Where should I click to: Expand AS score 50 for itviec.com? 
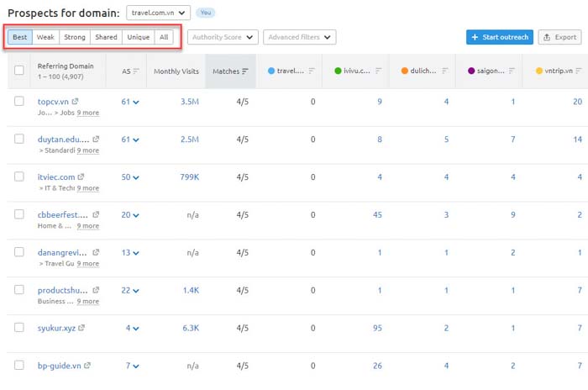[130, 177]
